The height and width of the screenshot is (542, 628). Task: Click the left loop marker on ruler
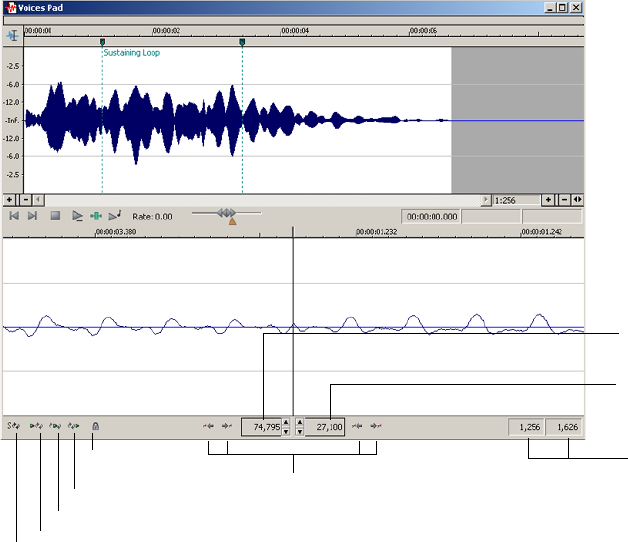103,42
